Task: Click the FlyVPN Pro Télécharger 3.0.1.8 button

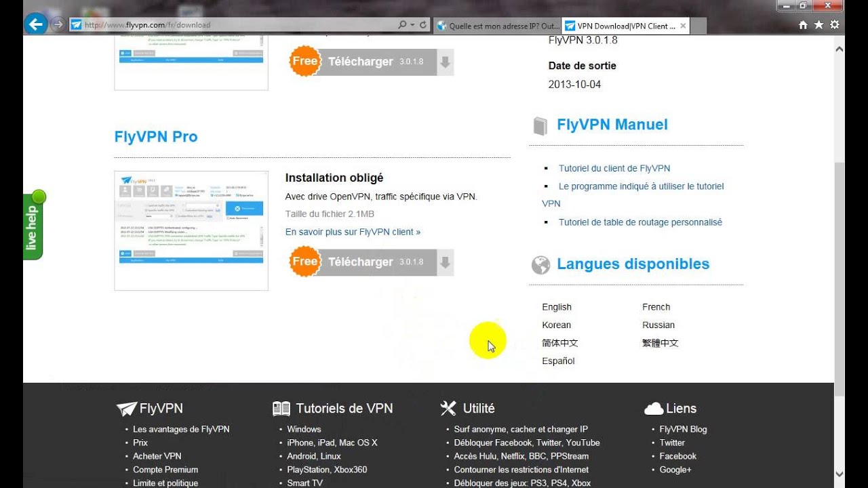Action: coord(371,262)
